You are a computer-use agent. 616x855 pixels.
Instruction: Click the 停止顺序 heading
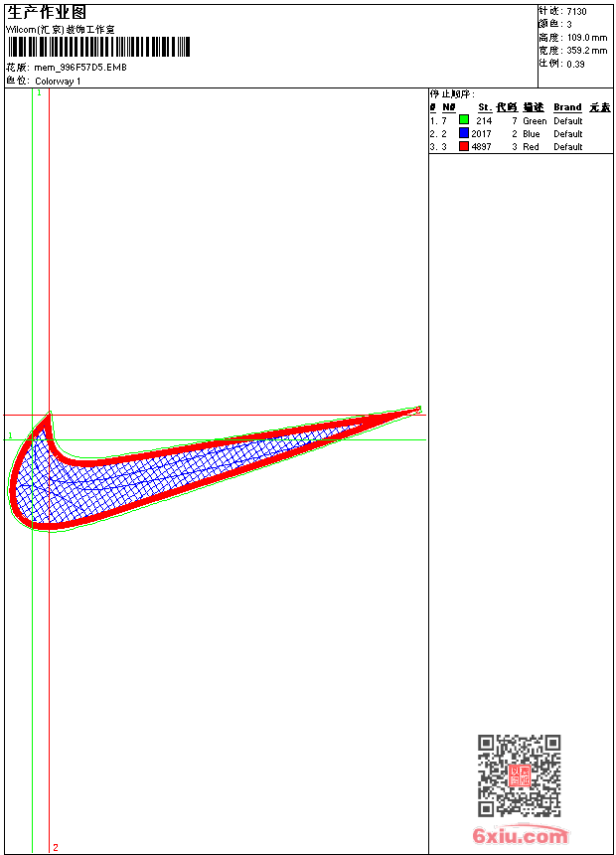coord(452,94)
